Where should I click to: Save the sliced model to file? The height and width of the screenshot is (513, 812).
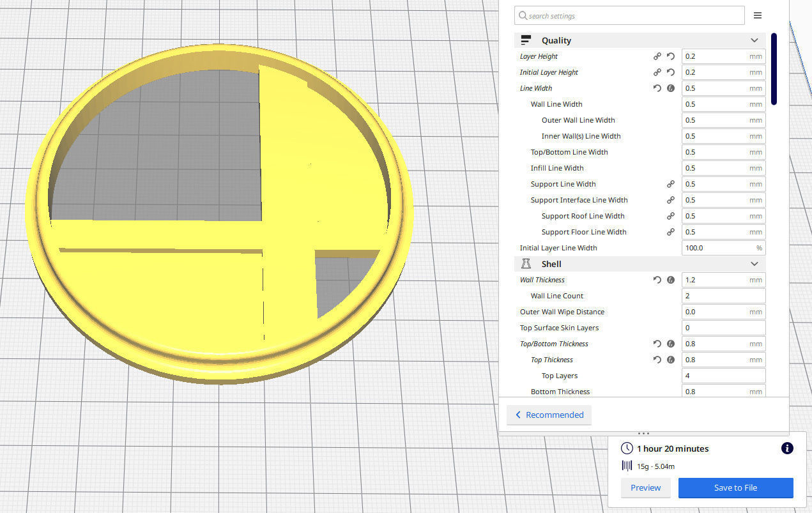(735, 487)
